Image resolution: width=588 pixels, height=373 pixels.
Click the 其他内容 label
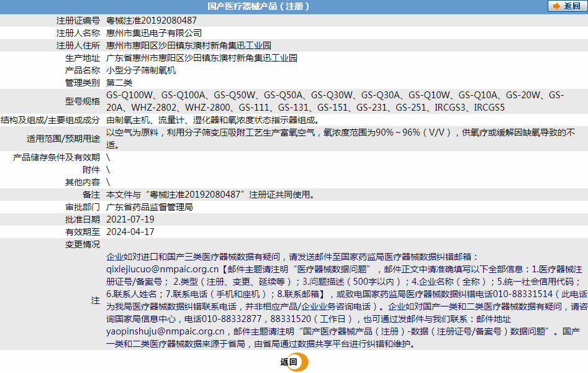click(x=83, y=182)
